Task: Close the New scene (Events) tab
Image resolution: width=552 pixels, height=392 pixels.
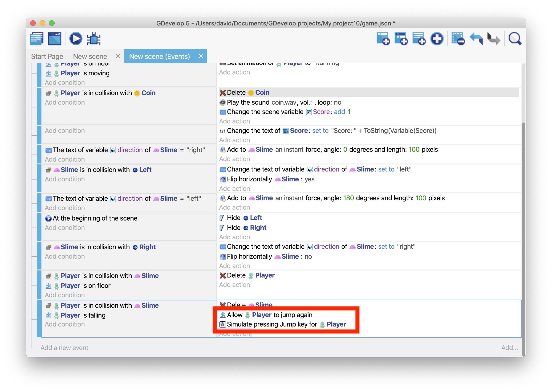Action: coord(201,56)
